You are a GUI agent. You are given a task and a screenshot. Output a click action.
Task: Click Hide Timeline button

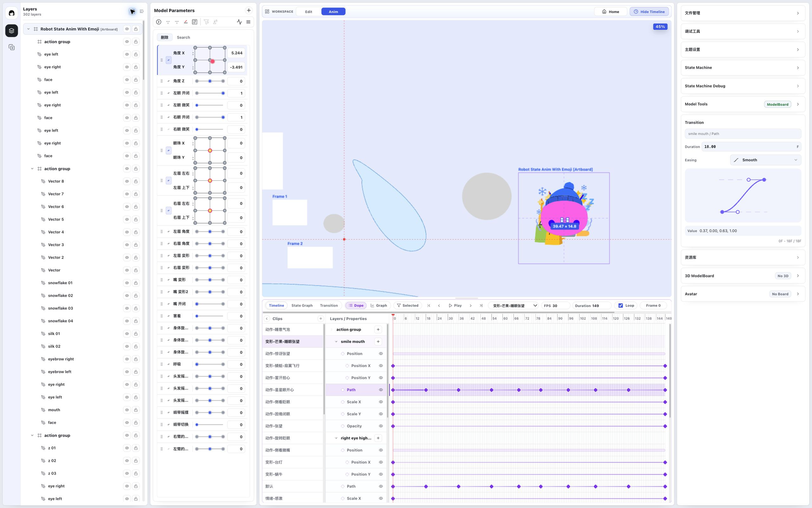(x=649, y=12)
